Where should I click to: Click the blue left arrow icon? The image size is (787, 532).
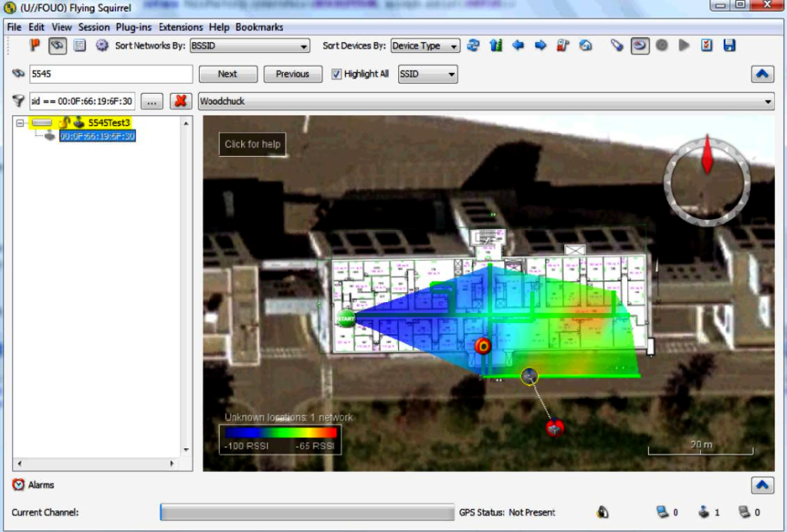[x=518, y=45]
